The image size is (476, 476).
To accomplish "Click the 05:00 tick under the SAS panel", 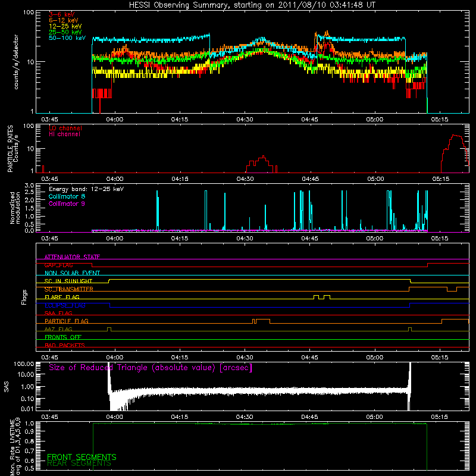I will [375, 417].
